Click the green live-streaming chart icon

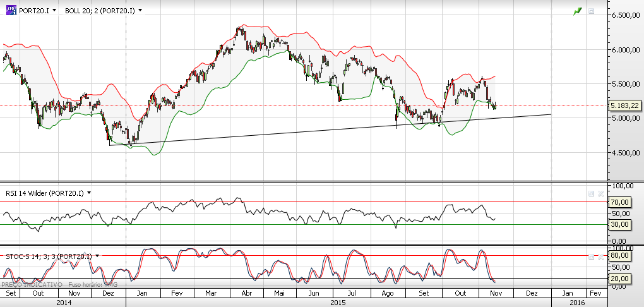576,11
